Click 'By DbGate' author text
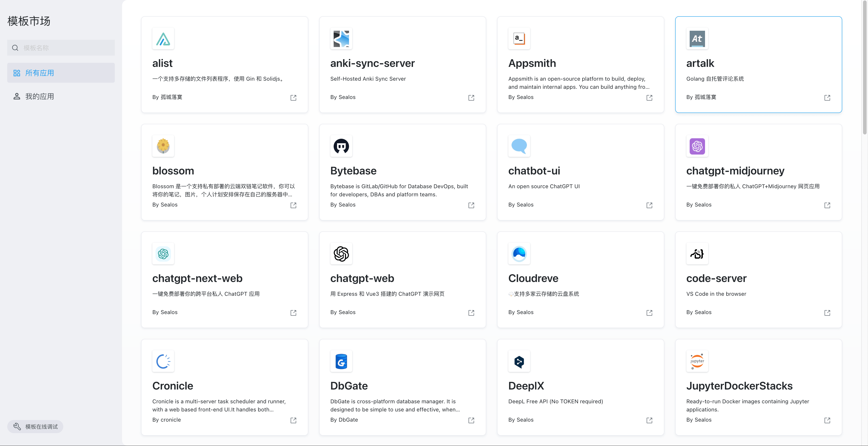This screenshot has height=446, width=868. pos(344,420)
